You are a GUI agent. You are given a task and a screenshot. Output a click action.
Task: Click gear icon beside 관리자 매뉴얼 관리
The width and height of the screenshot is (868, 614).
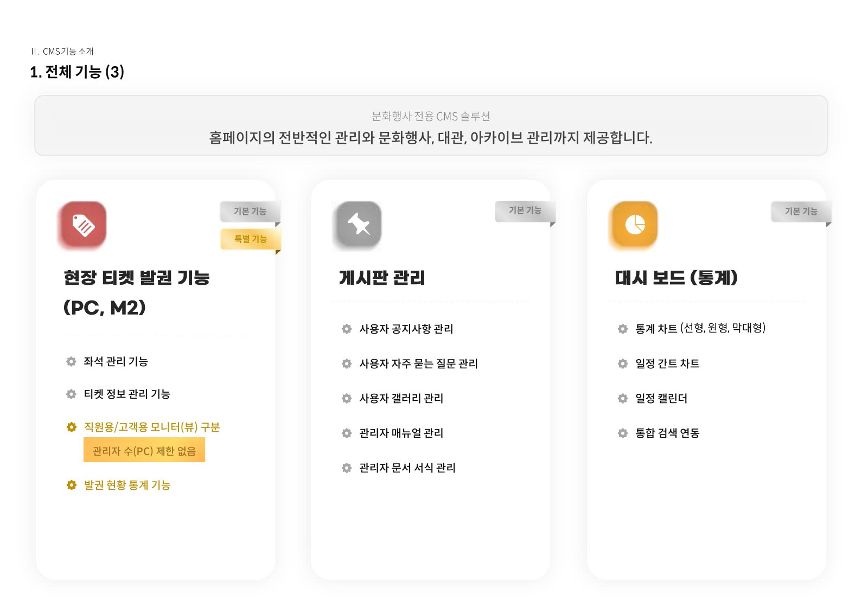click(x=347, y=433)
